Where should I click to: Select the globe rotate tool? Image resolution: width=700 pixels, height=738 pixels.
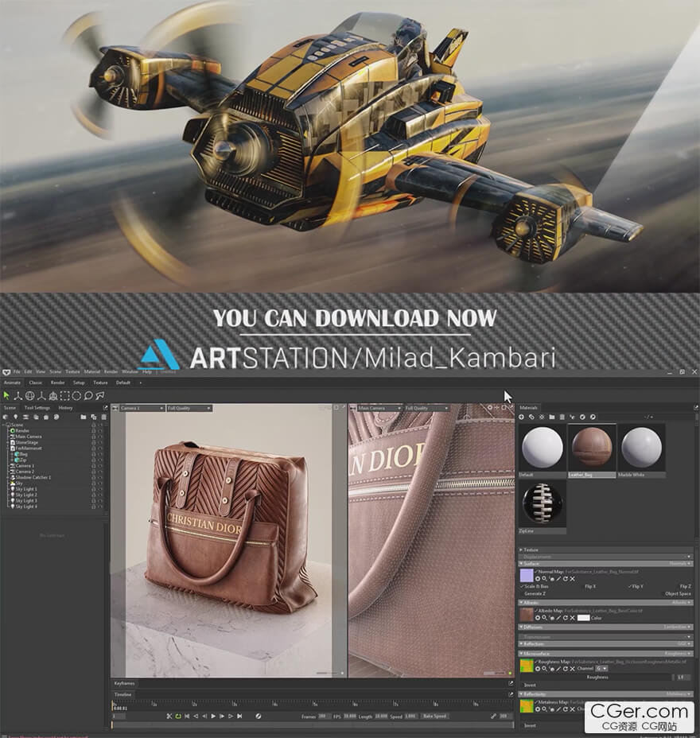(29, 396)
